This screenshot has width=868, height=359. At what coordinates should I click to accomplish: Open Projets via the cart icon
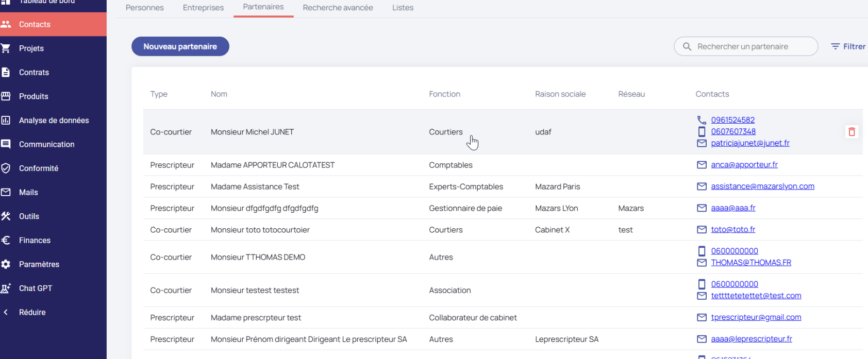(x=6, y=48)
